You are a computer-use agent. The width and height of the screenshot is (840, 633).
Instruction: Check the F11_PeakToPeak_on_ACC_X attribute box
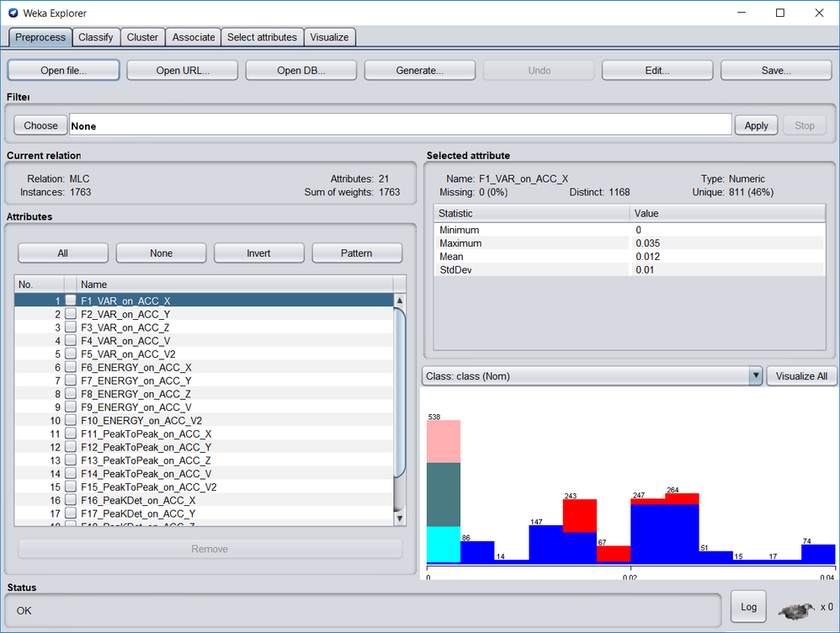coord(71,434)
